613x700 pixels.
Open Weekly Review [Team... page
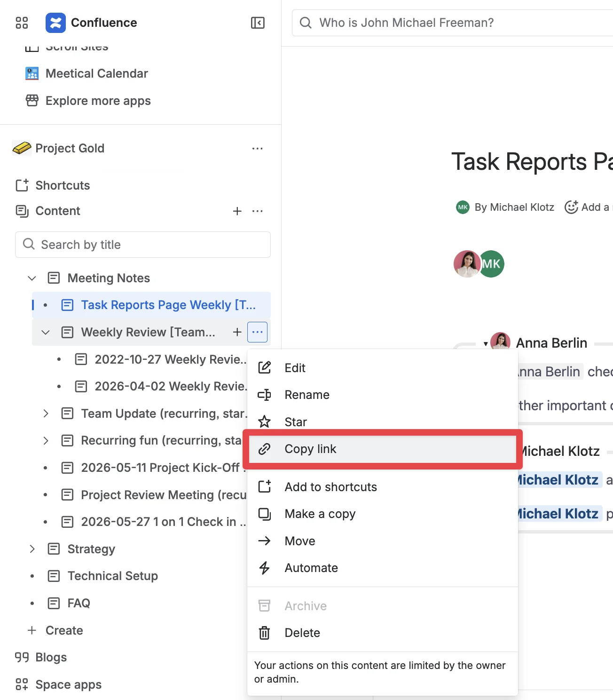148,332
